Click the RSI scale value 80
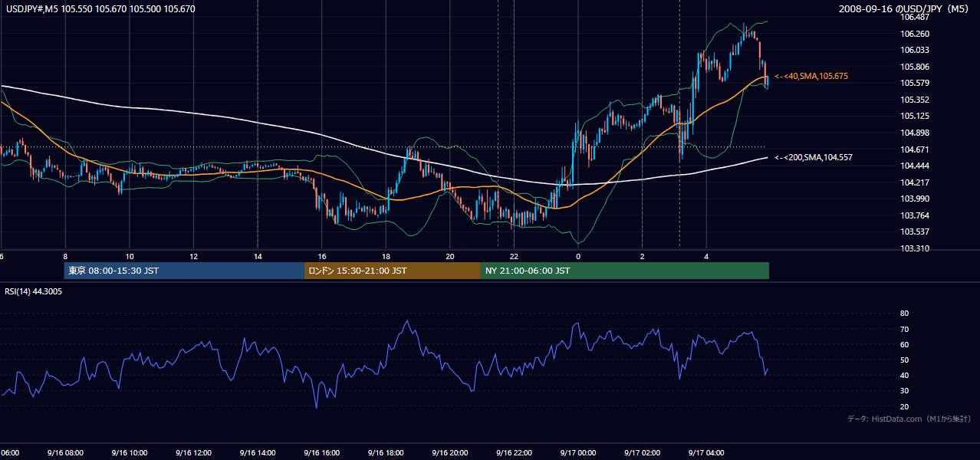Screen dimensions: 980x460 point(904,314)
